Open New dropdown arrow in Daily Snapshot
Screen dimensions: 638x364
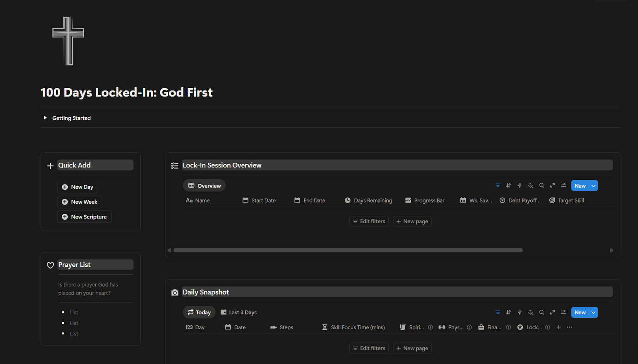[593, 313]
